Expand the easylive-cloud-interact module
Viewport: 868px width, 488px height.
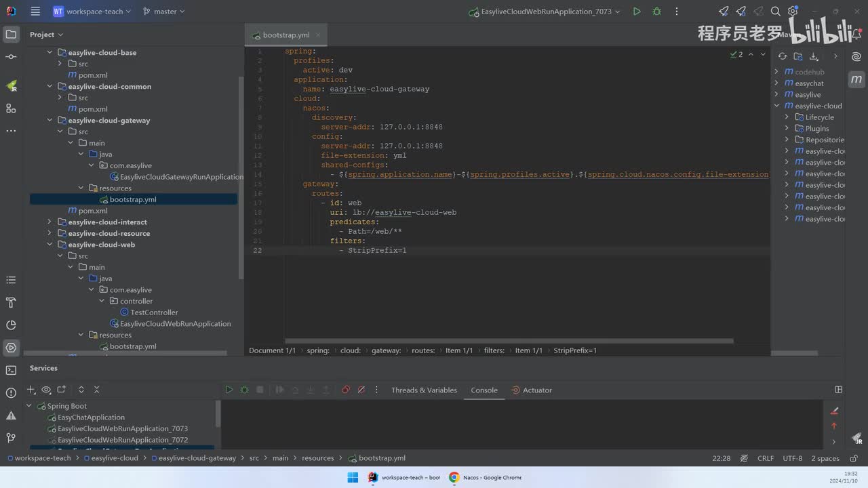[50, 222]
